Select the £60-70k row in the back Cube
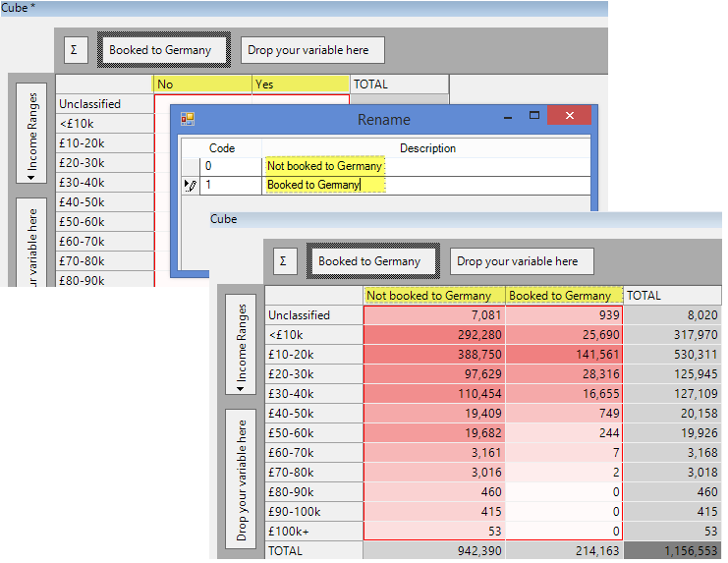This screenshot has width=728, height=563. point(104,242)
